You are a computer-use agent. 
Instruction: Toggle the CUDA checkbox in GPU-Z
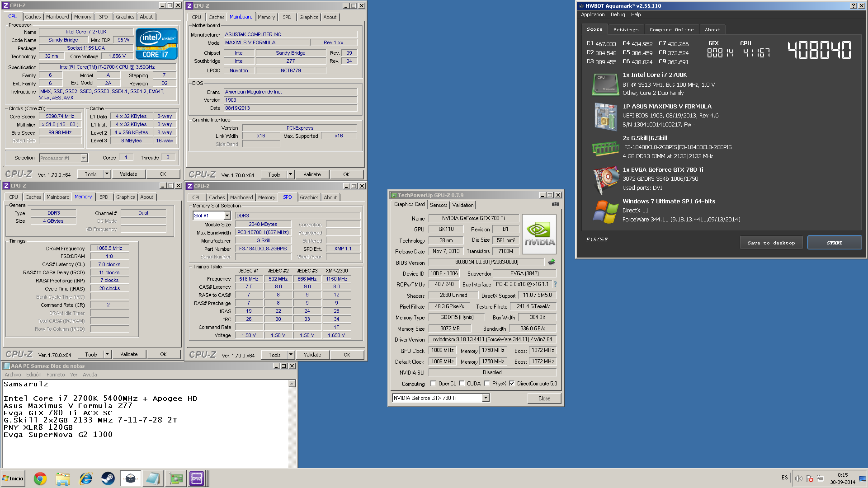click(x=462, y=384)
